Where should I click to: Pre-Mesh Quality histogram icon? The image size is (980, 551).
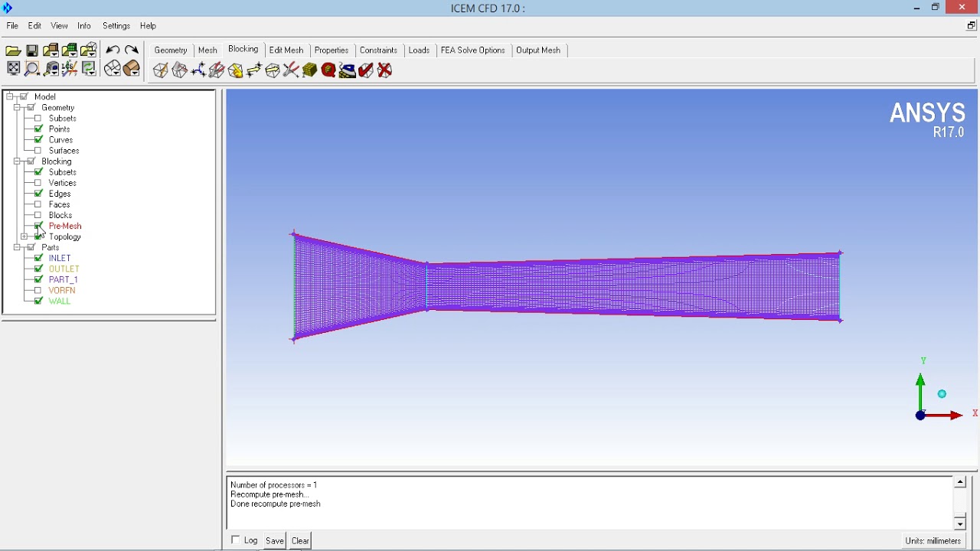(328, 70)
